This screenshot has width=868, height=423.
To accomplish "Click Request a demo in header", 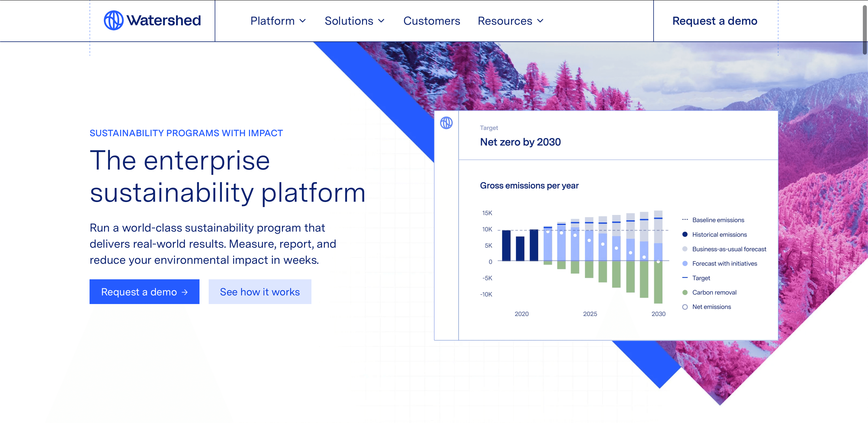I will [714, 21].
